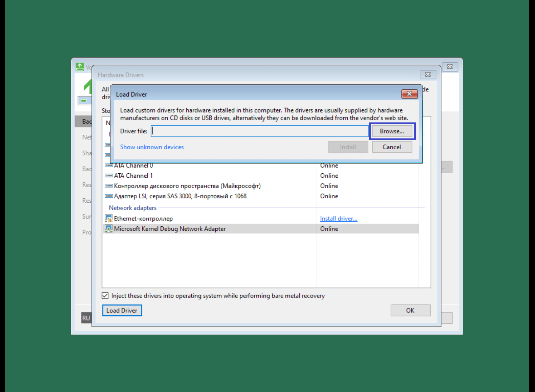Click the Ethernet-контроллер warning icon
Screen dimensions: 535x392
[x=108, y=219]
